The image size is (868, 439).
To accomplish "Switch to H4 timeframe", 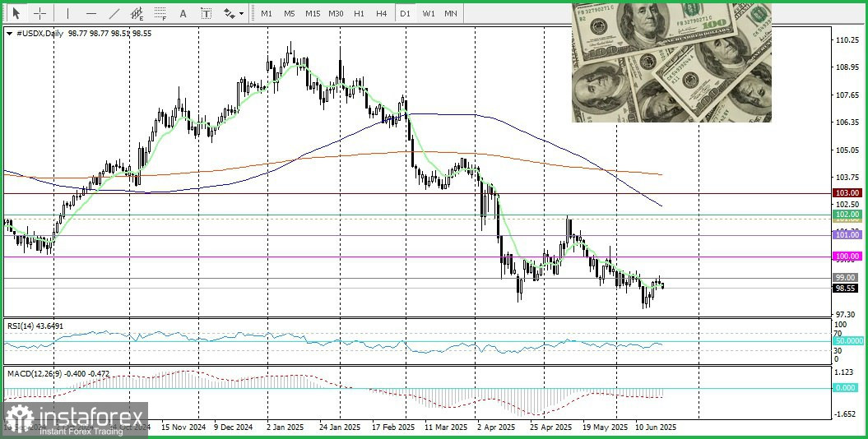I will tap(382, 13).
